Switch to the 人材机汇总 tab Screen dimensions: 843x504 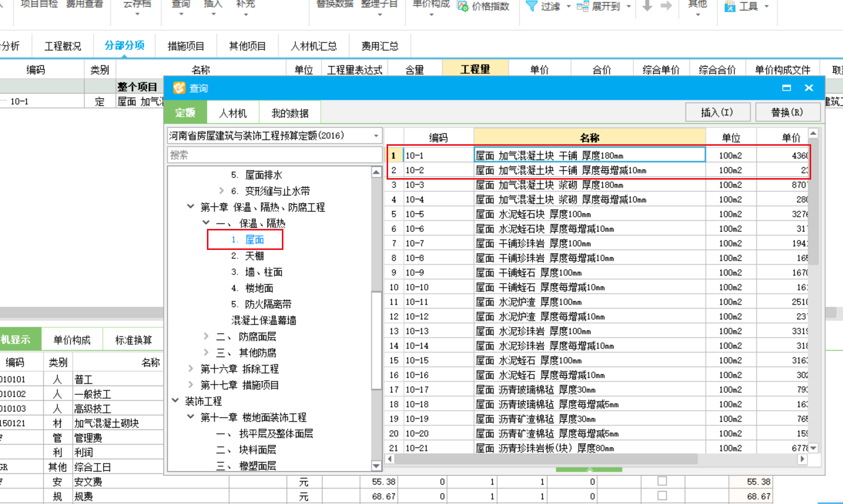click(x=314, y=46)
